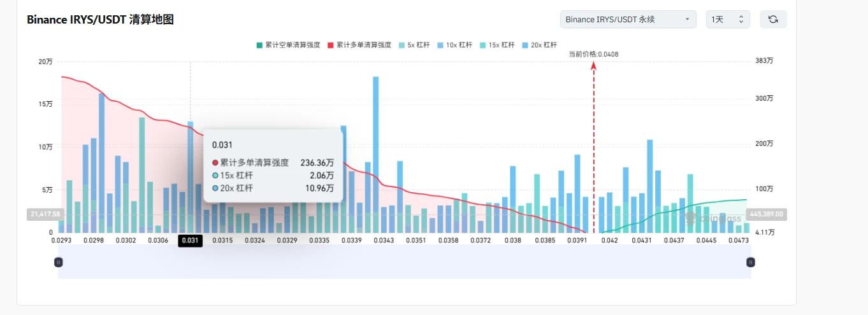The image size is (868, 315).
Task: Hide the 5x 杠杆 legend series
Action: point(414,45)
